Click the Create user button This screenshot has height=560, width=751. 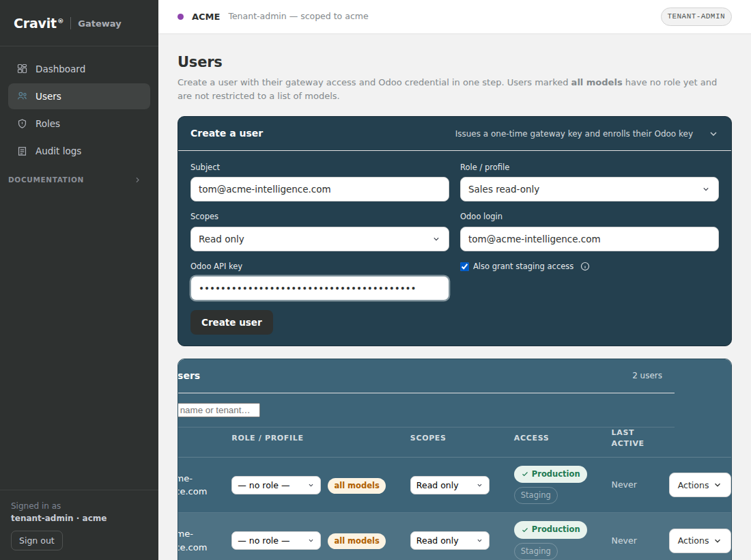231,322
